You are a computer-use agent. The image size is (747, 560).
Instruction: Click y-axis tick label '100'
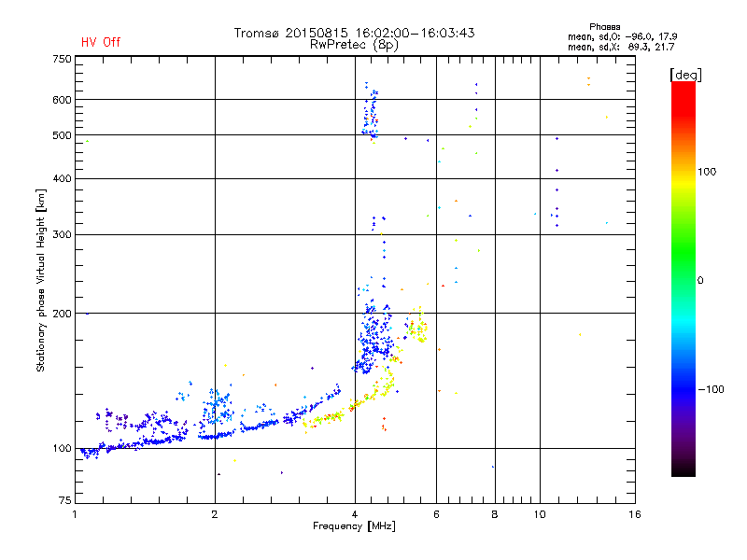(62, 448)
